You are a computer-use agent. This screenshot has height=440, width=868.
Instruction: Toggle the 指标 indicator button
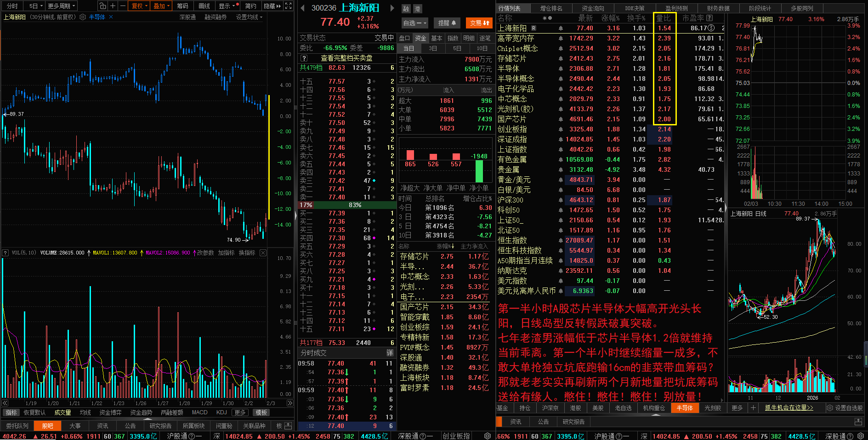coord(11,412)
